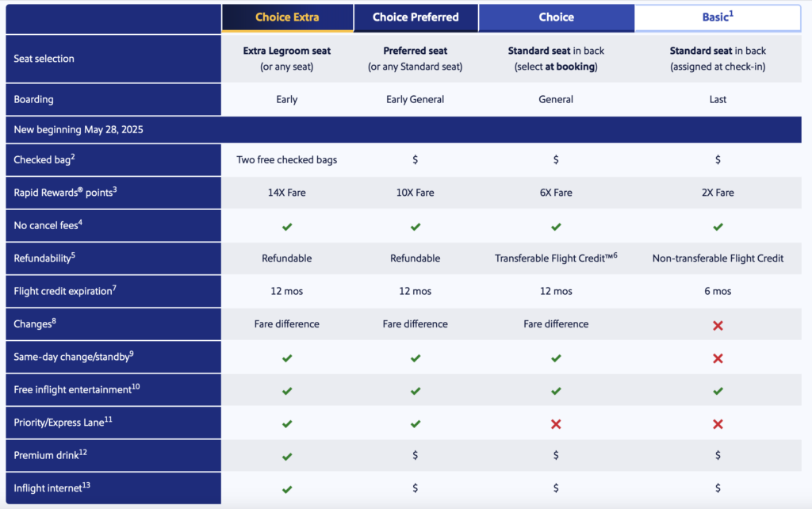Click dollar sign for Basic Inflight internet
Image resolution: width=812 pixels, height=509 pixels.
pos(718,488)
